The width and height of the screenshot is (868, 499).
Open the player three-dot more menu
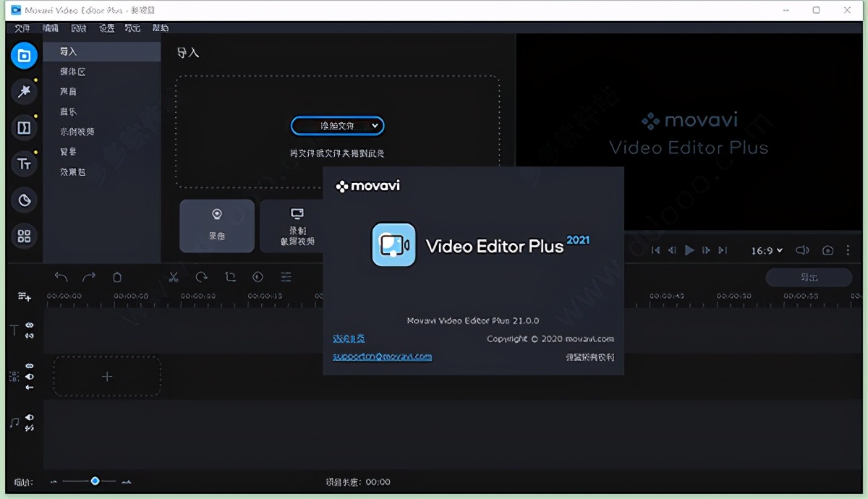[848, 250]
